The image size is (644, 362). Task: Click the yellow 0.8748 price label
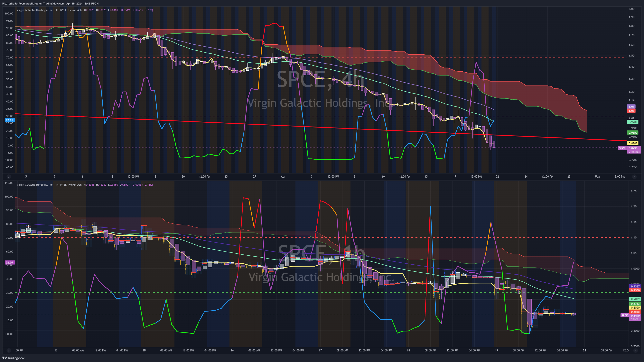point(633,143)
